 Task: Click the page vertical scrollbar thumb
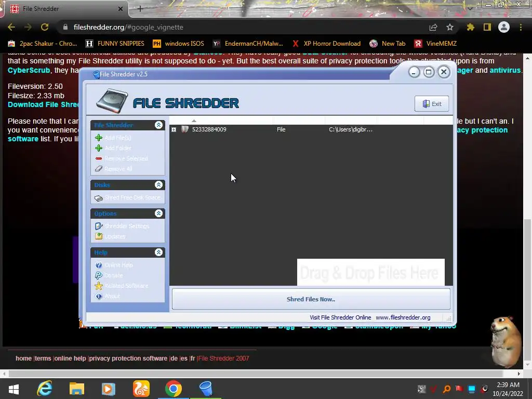pos(528,290)
